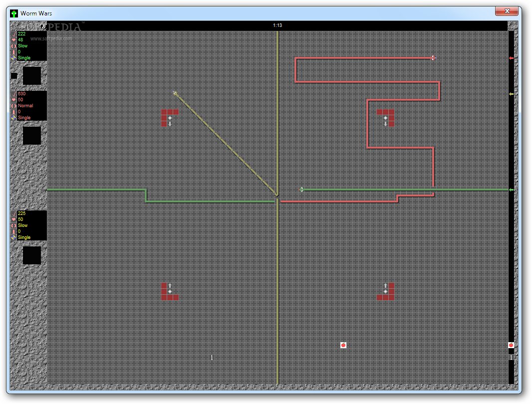Click the green player's ammo bullet icon
The image size is (532, 404).
click(14, 52)
